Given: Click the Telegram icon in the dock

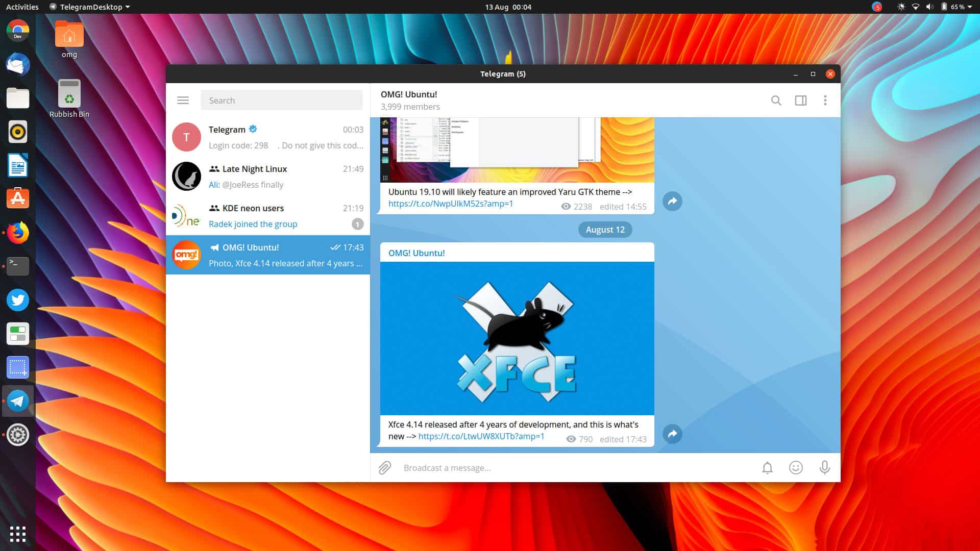Looking at the screenshot, I should (x=18, y=401).
